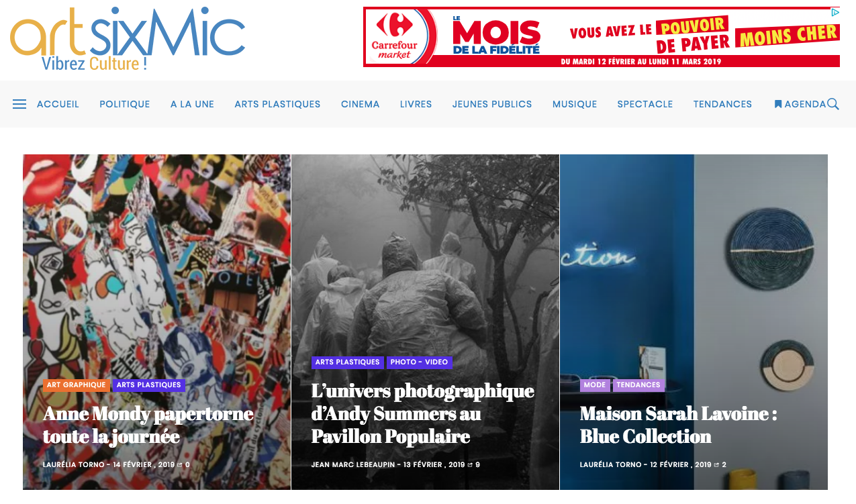The width and height of the screenshot is (856, 504).
Task: Click the ART GRAPHIQUE orange tag
Action: pyautogui.click(x=77, y=385)
